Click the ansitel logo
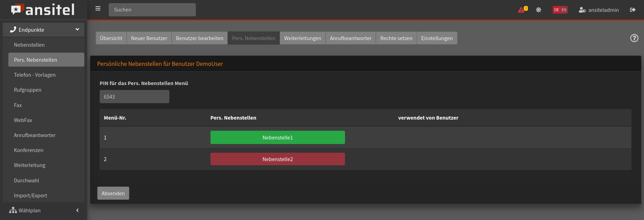Screen dimensions: 644x220 pyautogui.click(x=43, y=10)
